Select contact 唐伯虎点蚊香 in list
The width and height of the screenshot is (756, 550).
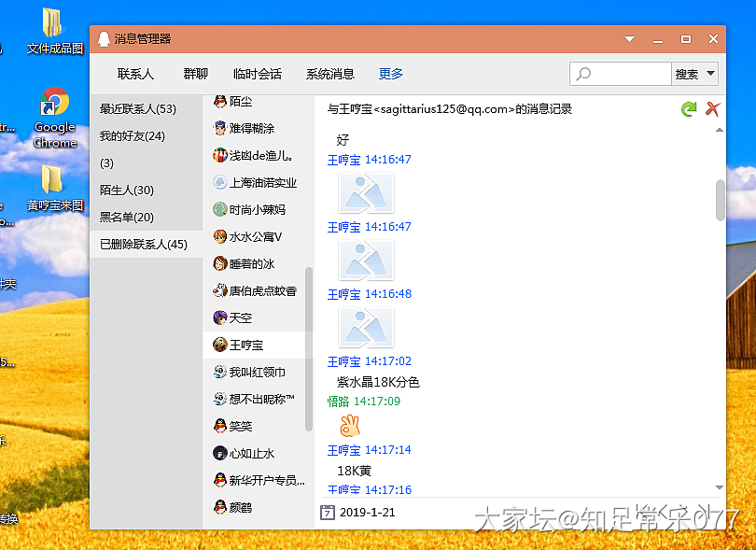pyautogui.click(x=262, y=291)
